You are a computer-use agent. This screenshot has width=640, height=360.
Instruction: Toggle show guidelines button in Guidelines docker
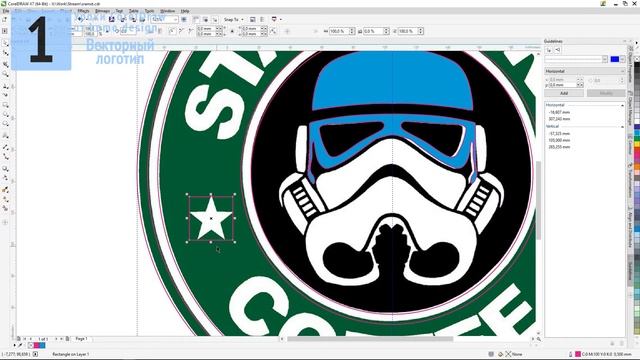549,50
